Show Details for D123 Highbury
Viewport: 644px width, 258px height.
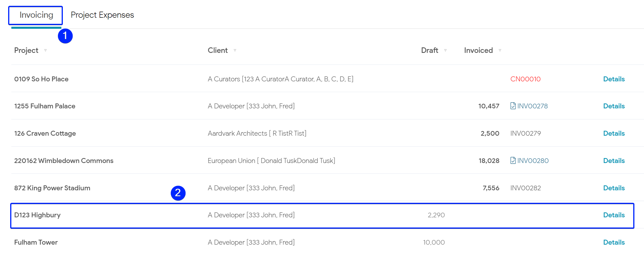(x=614, y=215)
